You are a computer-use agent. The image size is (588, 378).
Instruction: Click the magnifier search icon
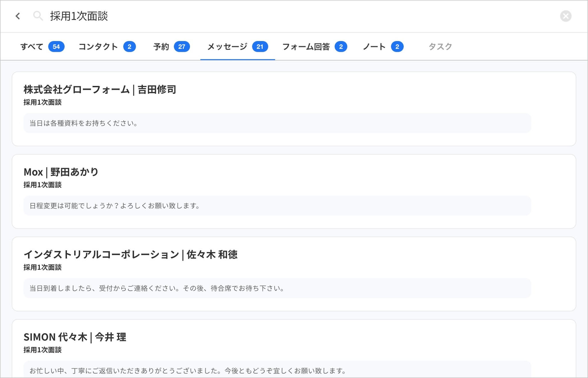[38, 16]
